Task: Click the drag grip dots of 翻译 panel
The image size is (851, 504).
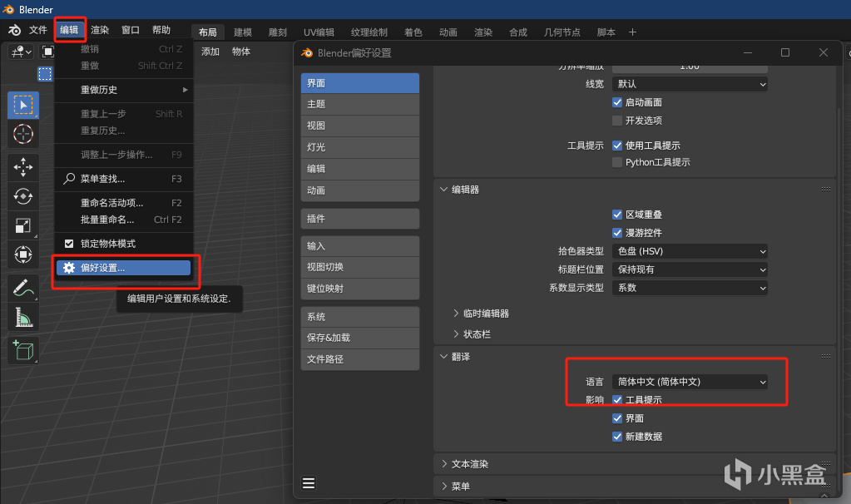Action: [826, 356]
